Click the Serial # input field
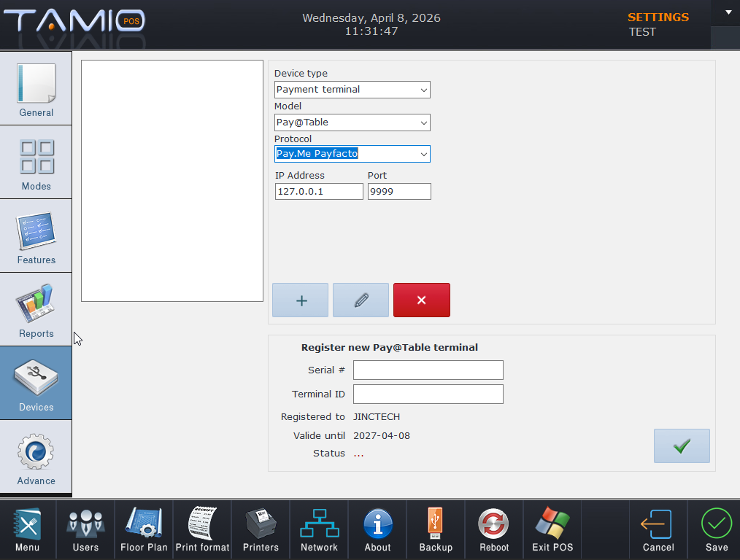Viewport: 740px width, 560px height. tap(428, 370)
